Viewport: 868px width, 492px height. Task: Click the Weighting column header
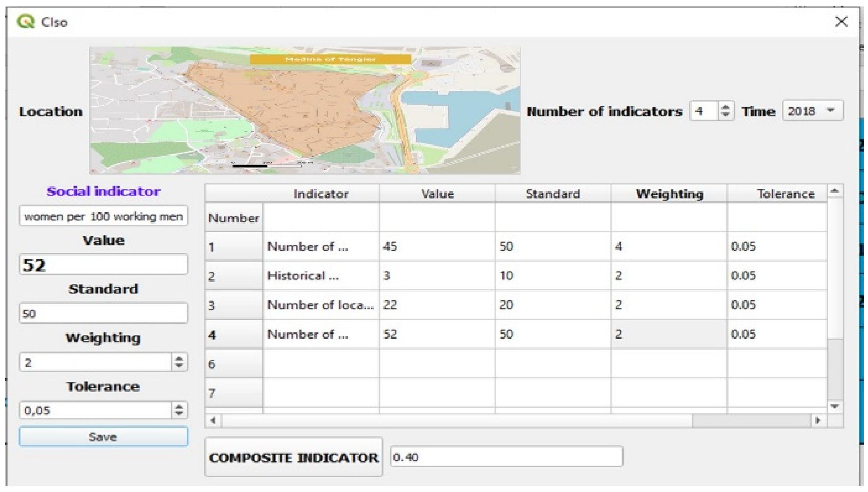[669, 194]
